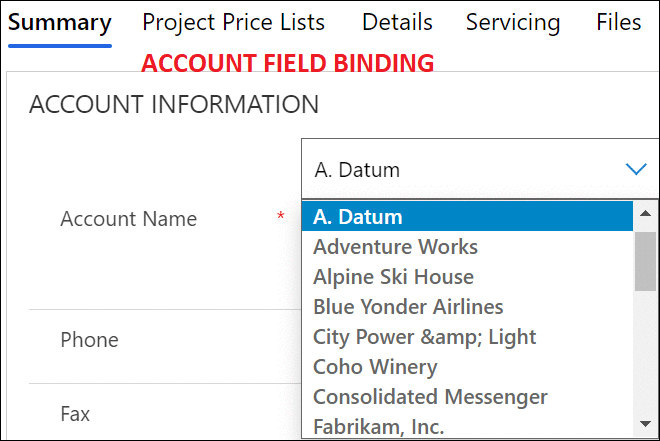Select Coho Winery from dropdown

pos(467,367)
